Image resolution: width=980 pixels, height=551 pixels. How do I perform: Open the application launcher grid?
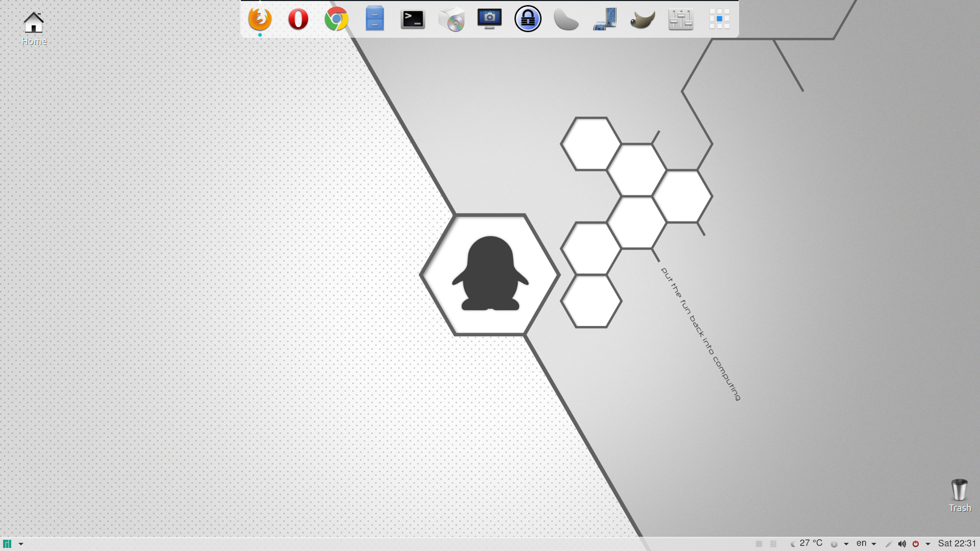(x=719, y=19)
